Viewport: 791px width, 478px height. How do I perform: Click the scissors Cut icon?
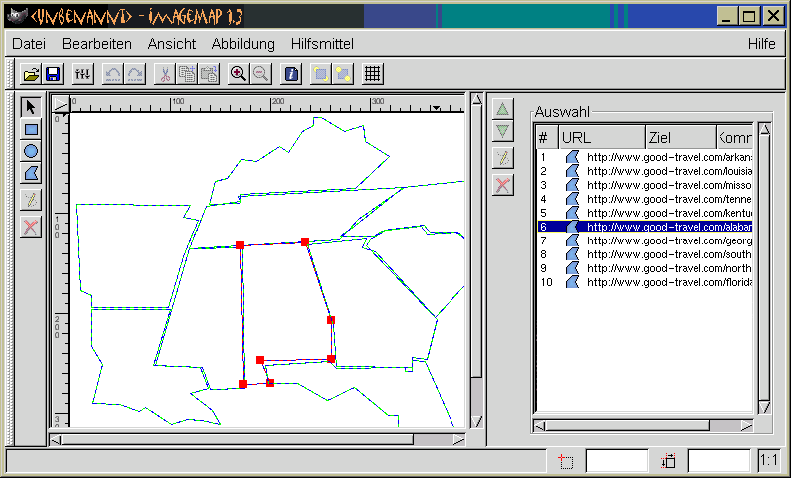click(164, 74)
